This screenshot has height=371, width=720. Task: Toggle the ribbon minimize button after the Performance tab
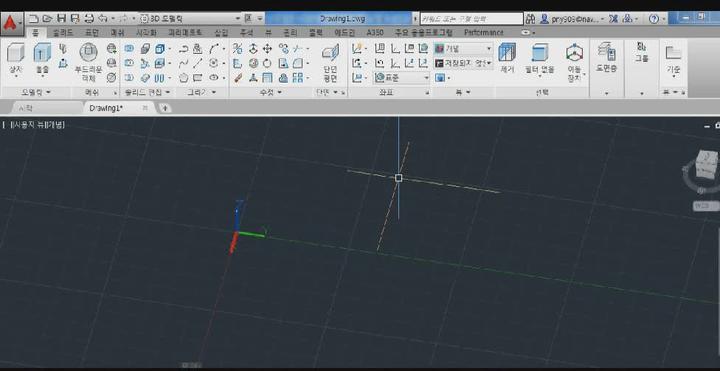tap(526, 33)
